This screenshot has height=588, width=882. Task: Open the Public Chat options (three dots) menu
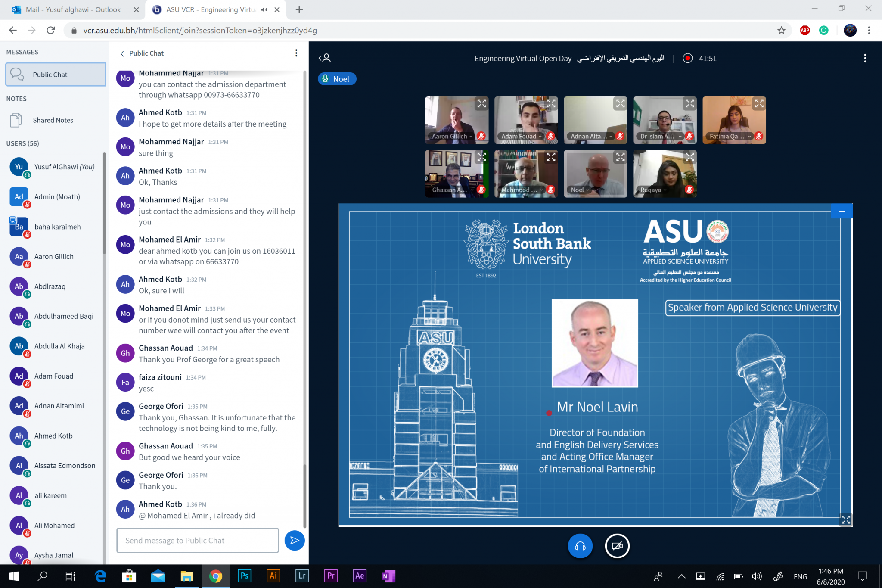click(296, 53)
